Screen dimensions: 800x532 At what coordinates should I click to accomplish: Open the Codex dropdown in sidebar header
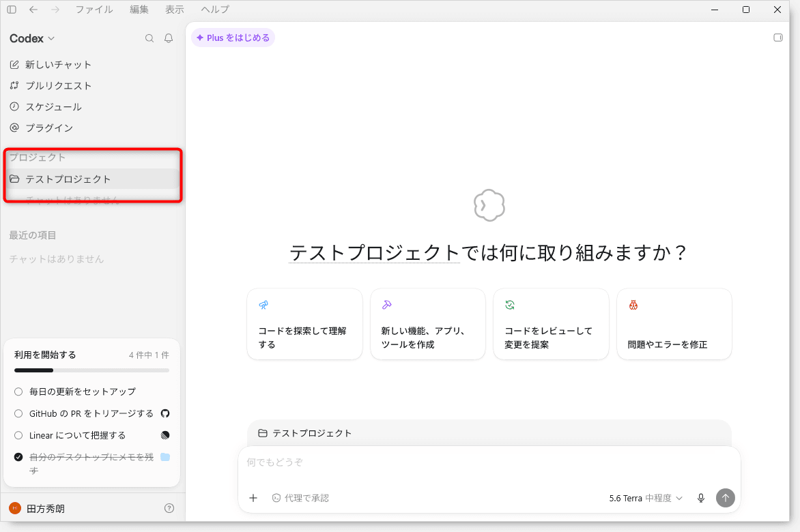tap(32, 38)
